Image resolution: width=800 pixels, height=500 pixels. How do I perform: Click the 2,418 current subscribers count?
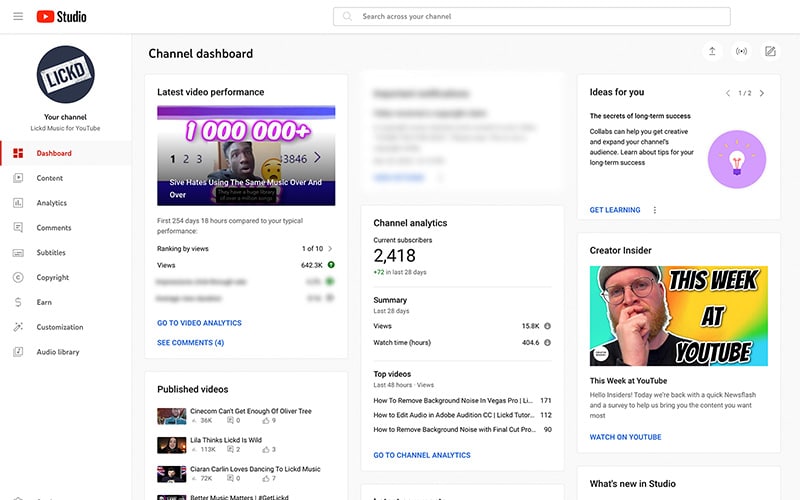click(394, 256)
